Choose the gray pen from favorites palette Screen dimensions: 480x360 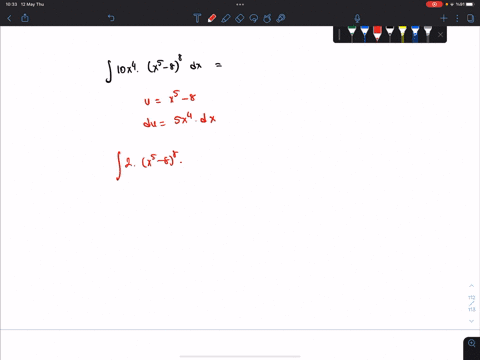pos(428,34)
